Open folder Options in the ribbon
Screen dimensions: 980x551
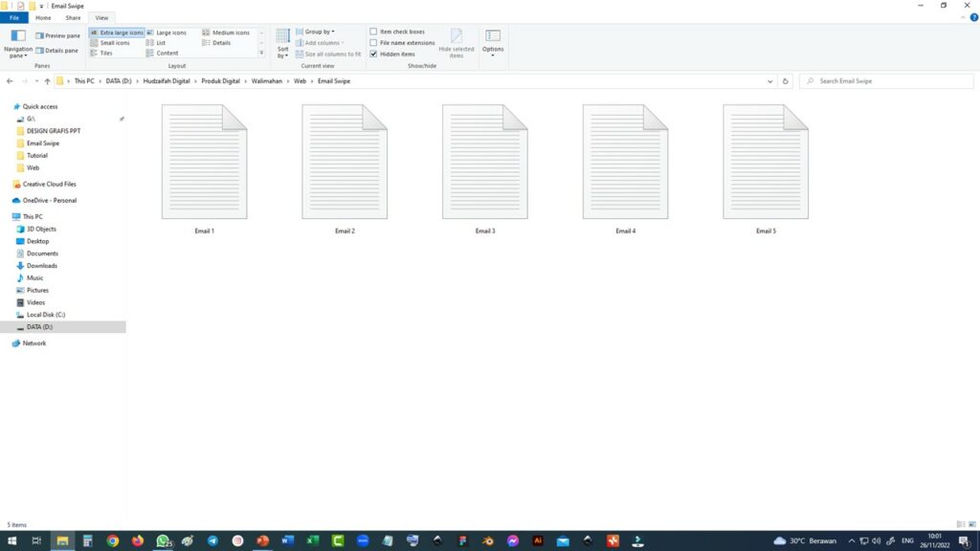[x=493, y=41]
